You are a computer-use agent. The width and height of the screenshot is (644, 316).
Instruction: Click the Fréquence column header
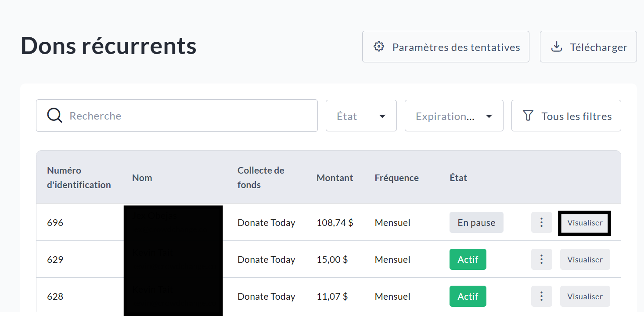point(396,178)
